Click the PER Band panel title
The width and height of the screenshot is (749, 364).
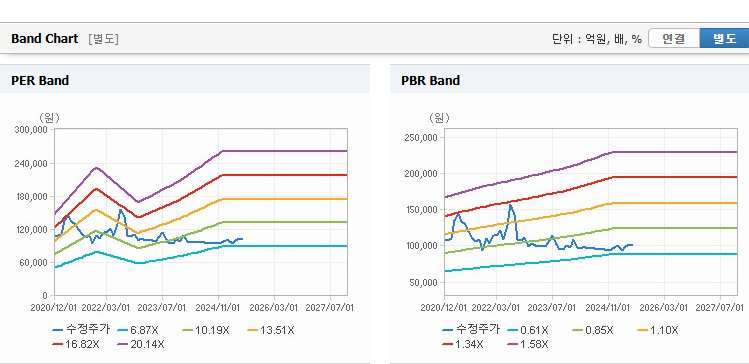[40, 81]
